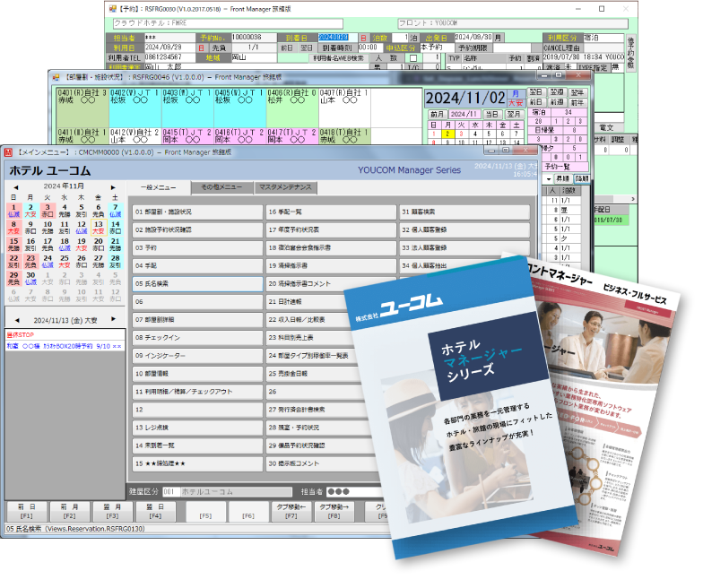The image size is (703, 588).
Task: Click the highlighted 到着日 date field
Action: (337, 38)
